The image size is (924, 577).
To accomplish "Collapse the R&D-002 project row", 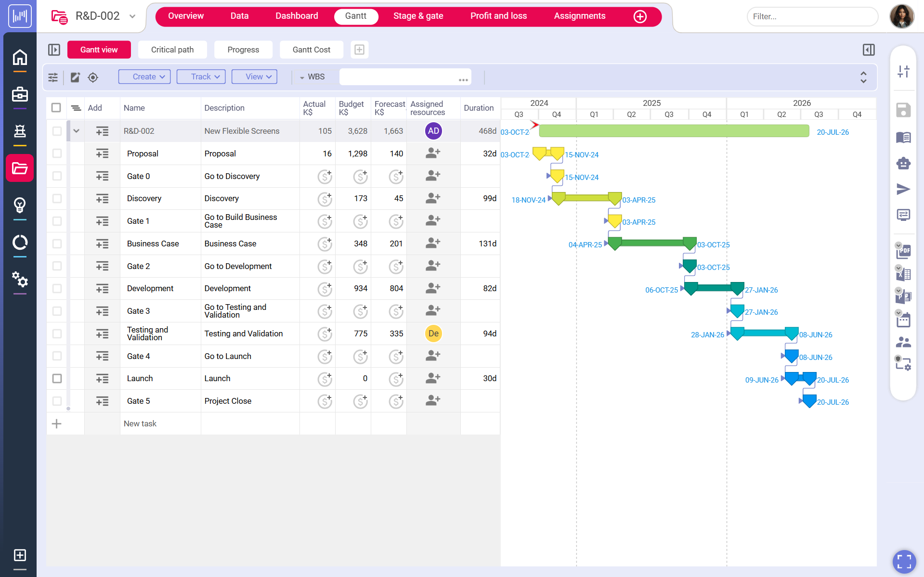I will pyautogui.click(x=76, y=131).
